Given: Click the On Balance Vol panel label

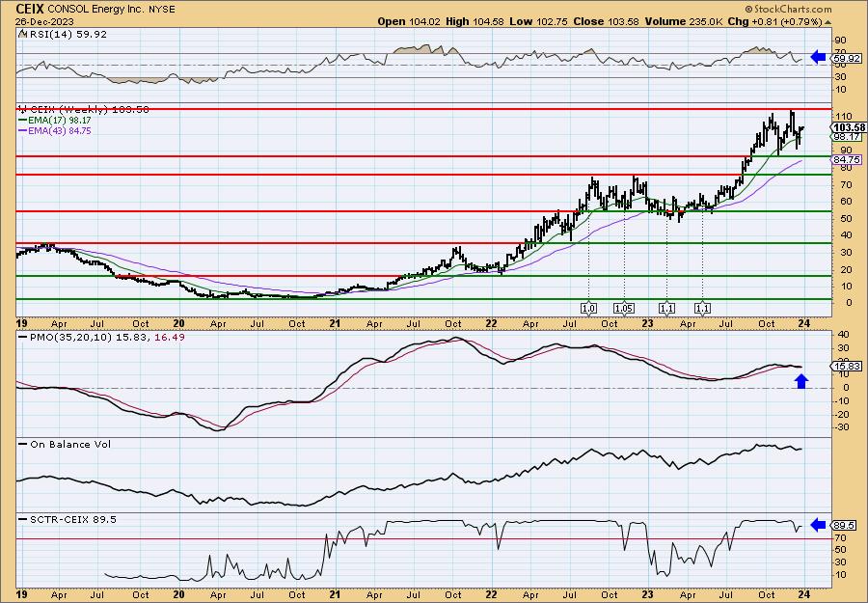Looking at the screenshot, I should pos(70,445).
